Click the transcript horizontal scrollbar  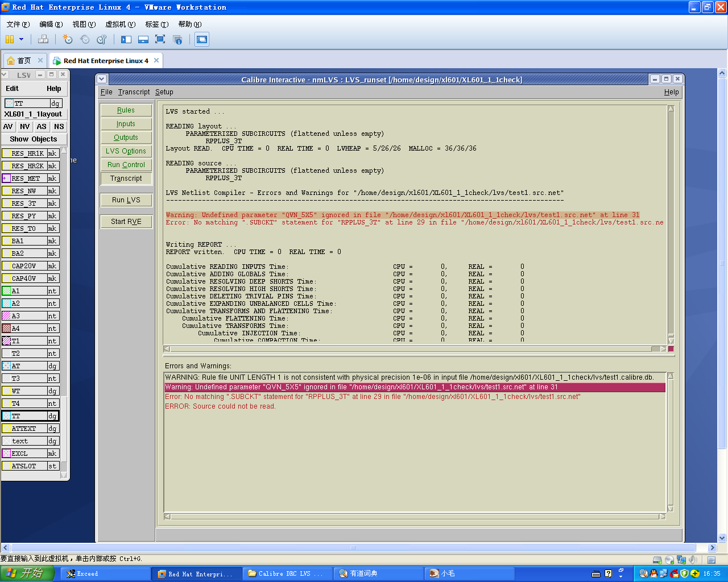(x=415, y=349)
